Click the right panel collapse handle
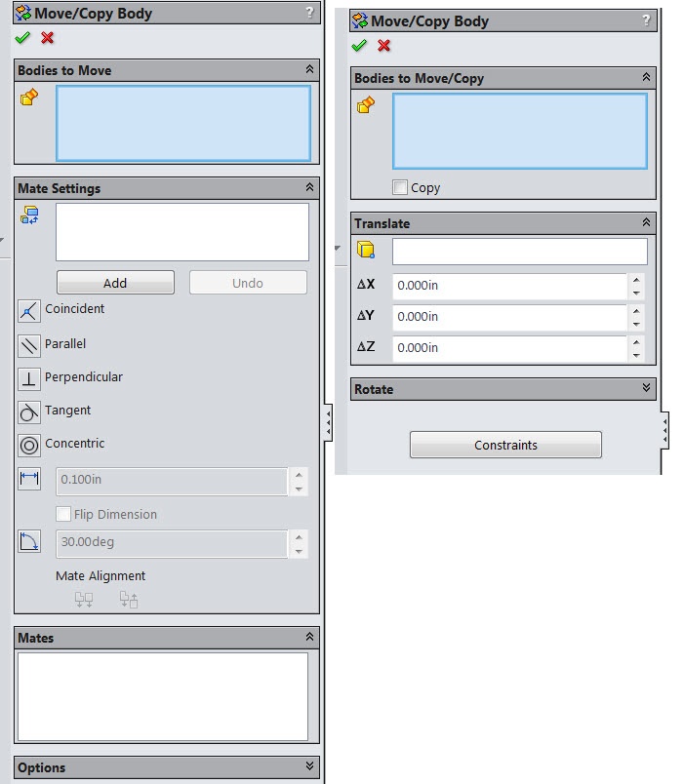The image size is (684, 784). click(x=665, y=430)
